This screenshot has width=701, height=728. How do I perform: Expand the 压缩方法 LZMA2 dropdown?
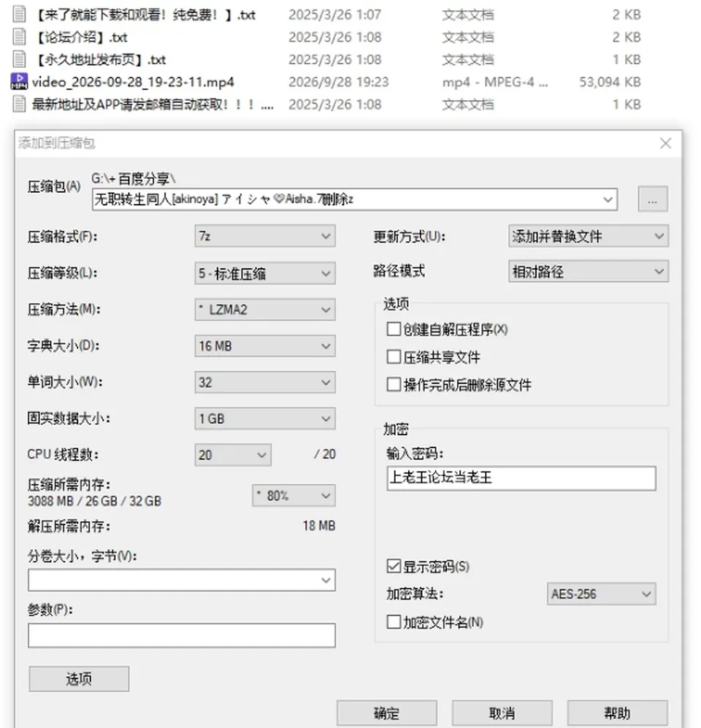(265, 310)
